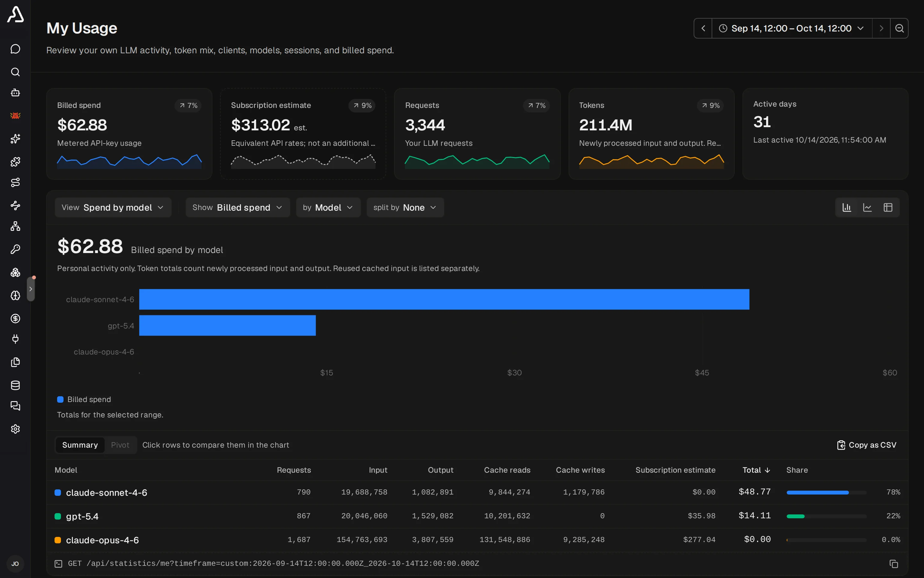
Task: Open the Show Billed spend dropdown
Action: coord(238,207)
